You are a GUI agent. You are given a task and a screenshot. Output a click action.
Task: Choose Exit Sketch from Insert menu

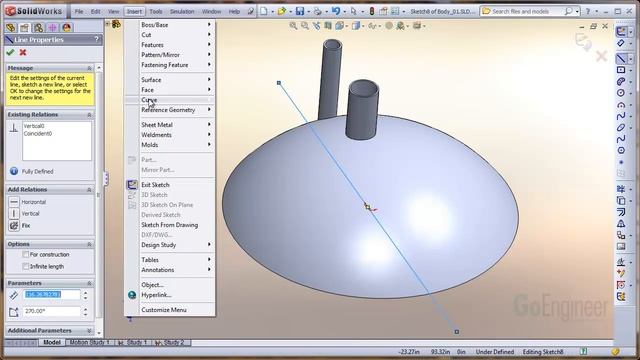pyautogui.click(x=170, y=184)
